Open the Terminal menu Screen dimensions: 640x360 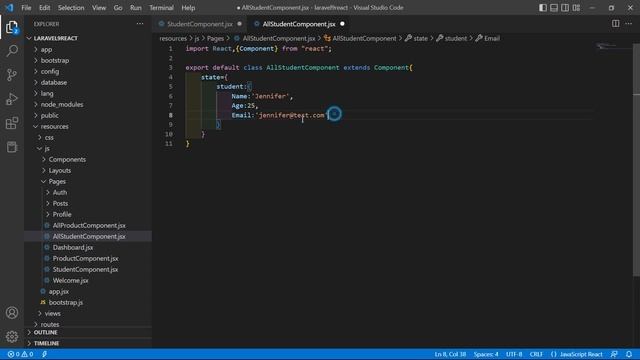pyautogui.click(x=161, y=8)
